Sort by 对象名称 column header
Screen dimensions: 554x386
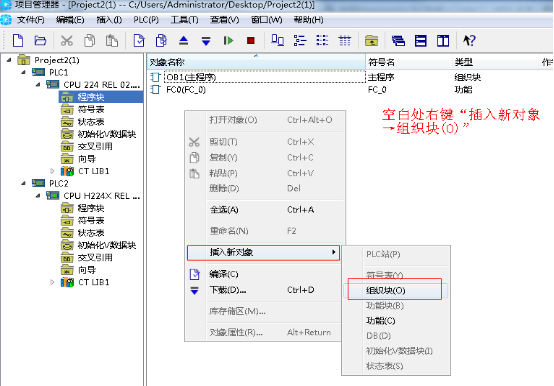click(256, 63)
